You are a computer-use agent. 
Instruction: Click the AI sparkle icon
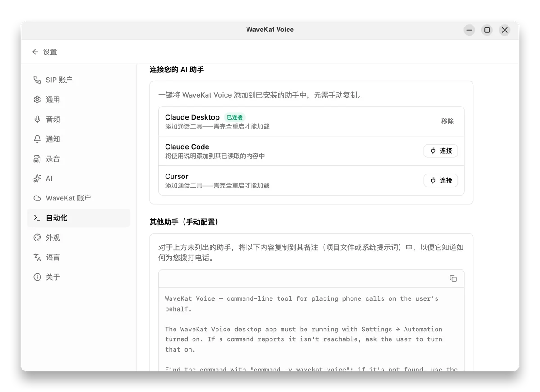[x=37, y=178]
